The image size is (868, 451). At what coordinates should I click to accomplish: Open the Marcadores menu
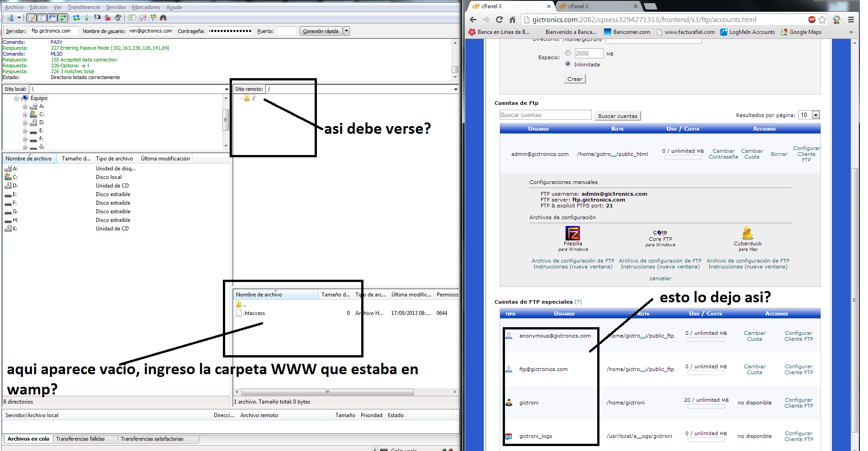146,7
